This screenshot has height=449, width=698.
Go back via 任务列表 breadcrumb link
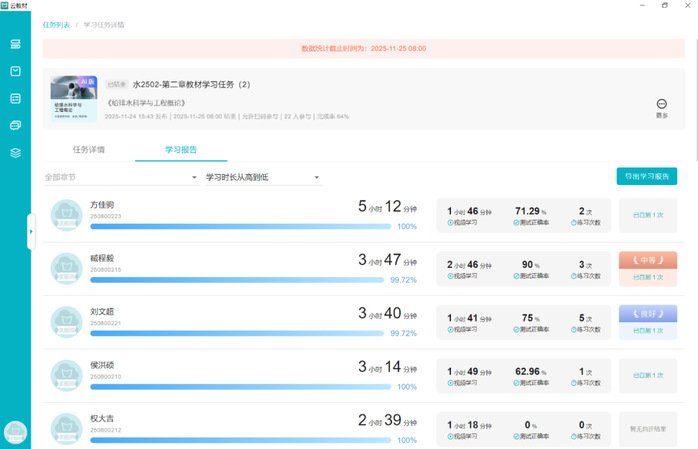click(57, 23)
